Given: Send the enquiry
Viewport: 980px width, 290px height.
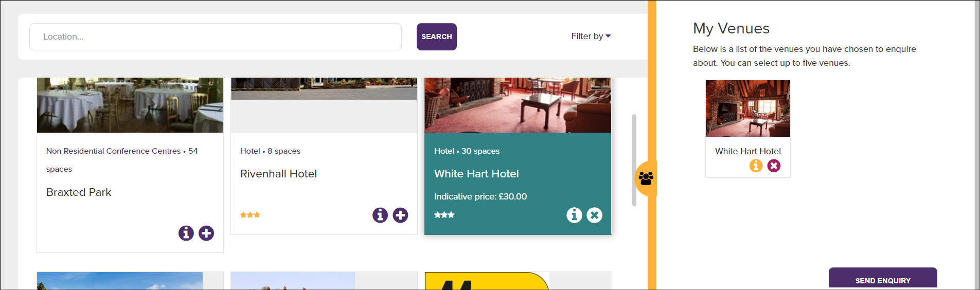Looking at the screenshot, I should point(883,279).
